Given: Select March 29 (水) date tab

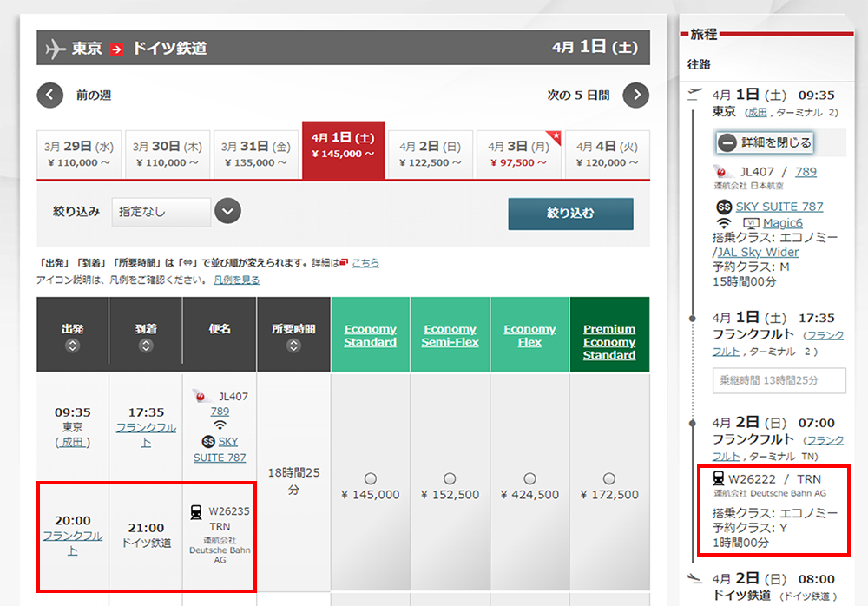Looking at the screenshot, I should (x=79, y=155).
